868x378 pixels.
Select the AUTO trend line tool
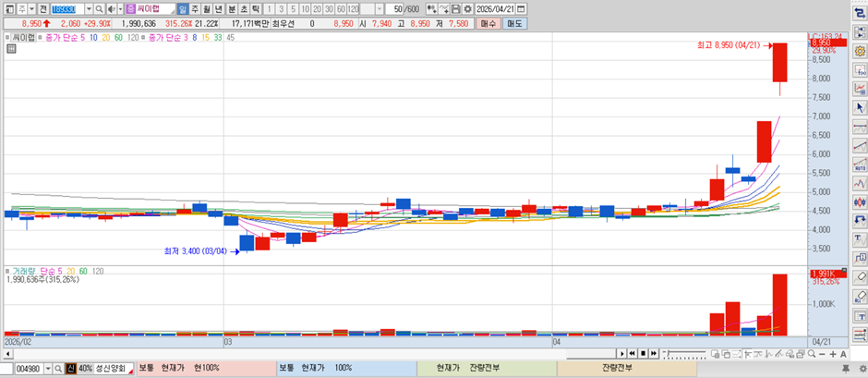tap(860, 165)
